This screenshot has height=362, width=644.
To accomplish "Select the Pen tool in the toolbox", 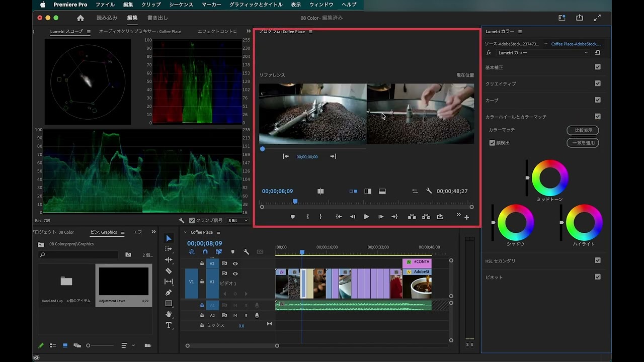I will pyautogui.click(x=169, y=293).
